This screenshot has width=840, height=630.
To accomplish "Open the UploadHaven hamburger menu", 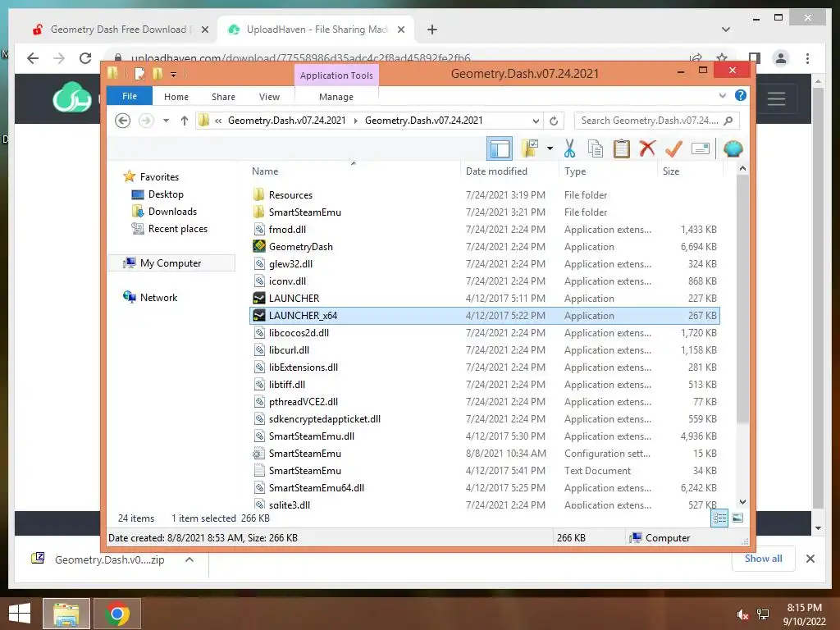I will 776,98.
